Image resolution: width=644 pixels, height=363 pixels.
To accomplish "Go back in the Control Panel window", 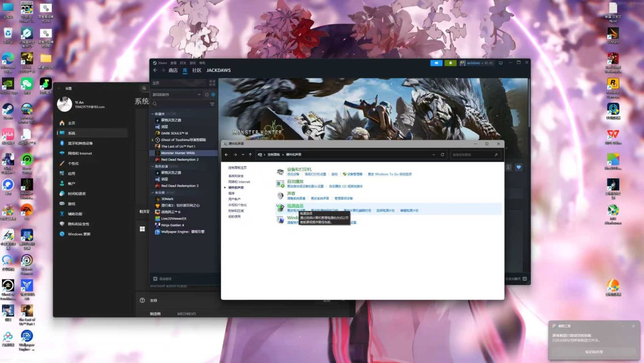I will pyautogui.click(x=227, y=155).
